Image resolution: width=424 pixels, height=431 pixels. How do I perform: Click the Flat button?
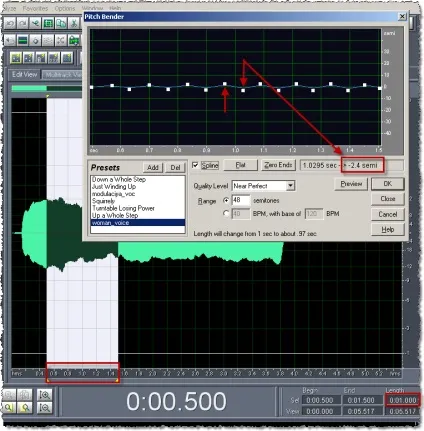pos(240,165)
